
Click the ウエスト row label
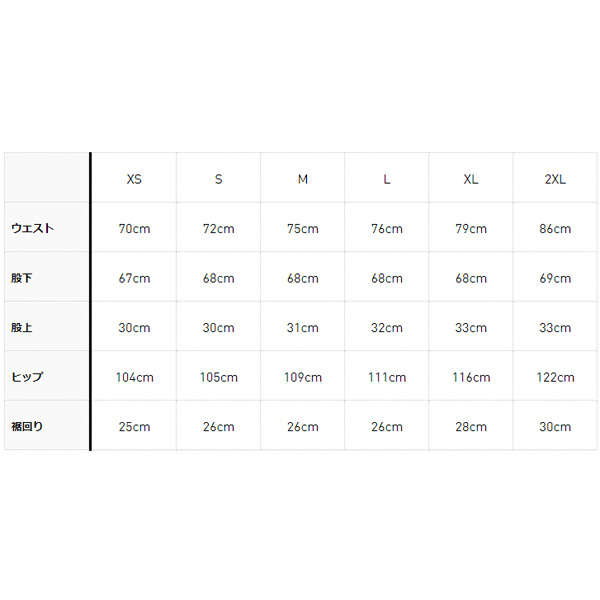click(33, 228)
